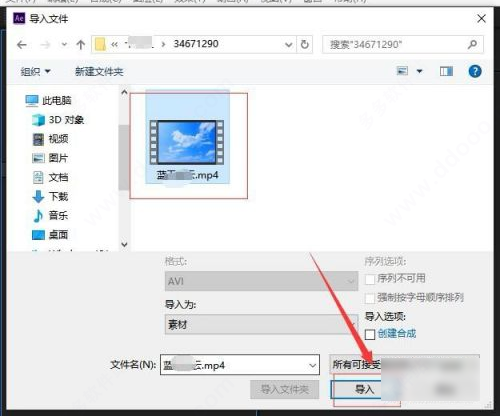This screenshot has height=416, width=500.
Task: Click the search 34671290 field
Action: (403, 44)
